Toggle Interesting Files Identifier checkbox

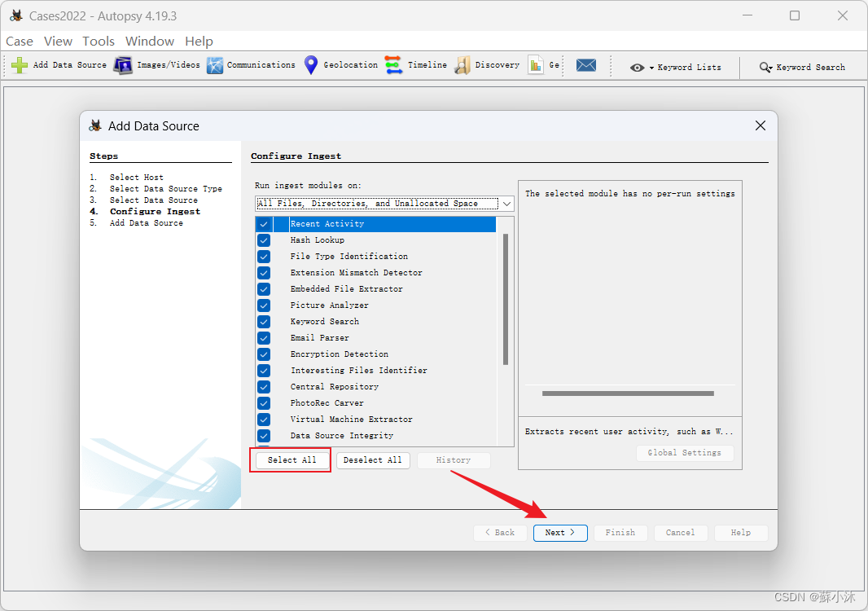tap(264, 371)
